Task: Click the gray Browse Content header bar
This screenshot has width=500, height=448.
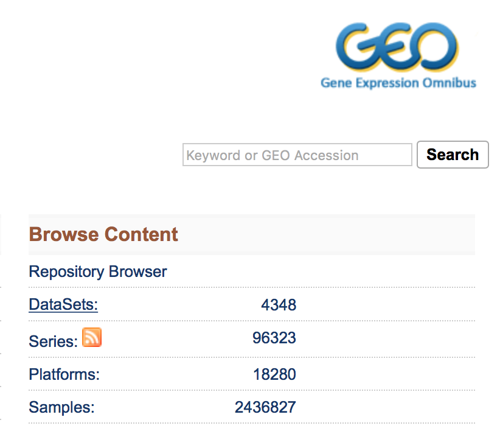Action: tap(341, 234)
